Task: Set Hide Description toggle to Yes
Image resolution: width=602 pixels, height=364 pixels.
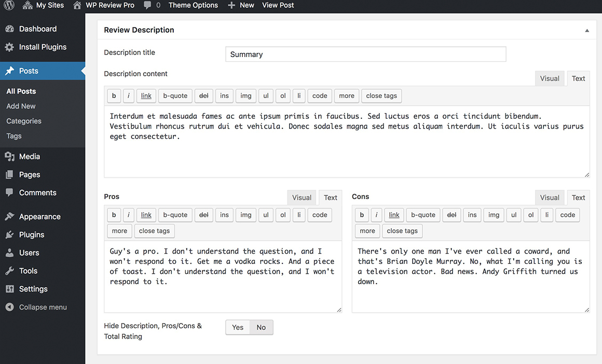Action: (238, 328)
